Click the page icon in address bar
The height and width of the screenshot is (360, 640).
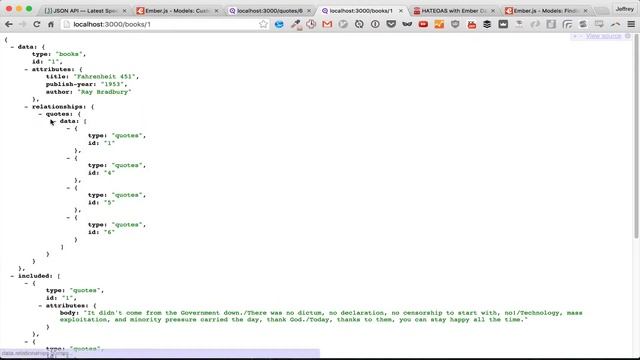pyautogui.click(x=67, y=24)
